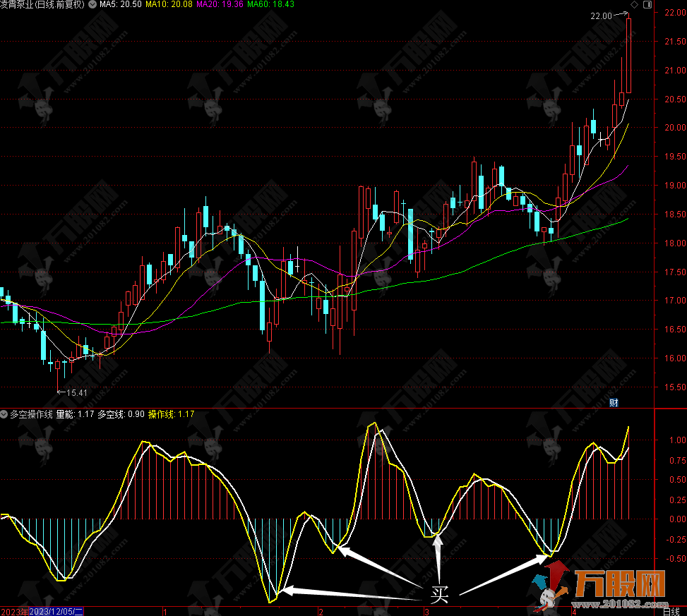Click the 16.00 price axis label
The image size is (687, 616).
click(675, 358)
